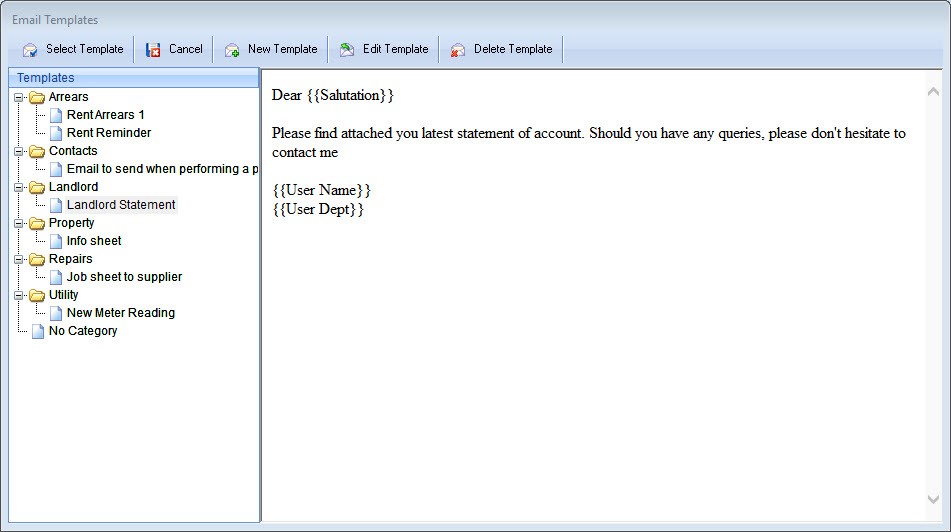Choose the Select Template button label

point(85,49)
